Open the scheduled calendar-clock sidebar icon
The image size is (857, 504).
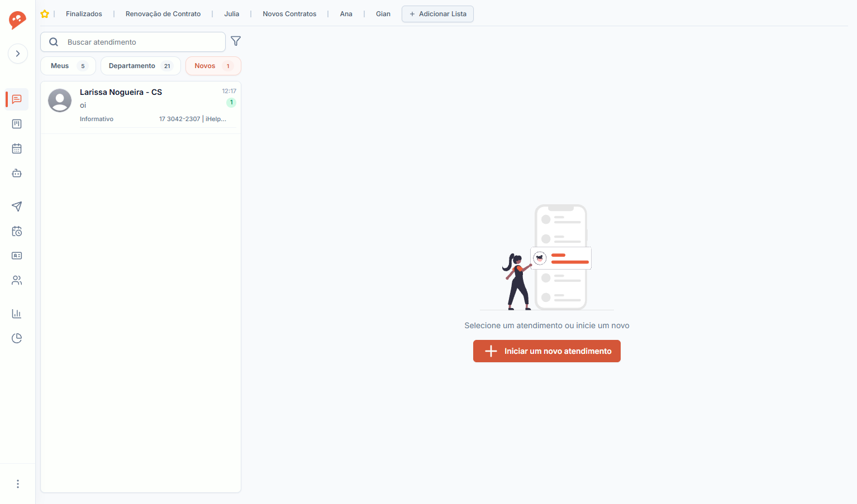[x=17, y=231]
